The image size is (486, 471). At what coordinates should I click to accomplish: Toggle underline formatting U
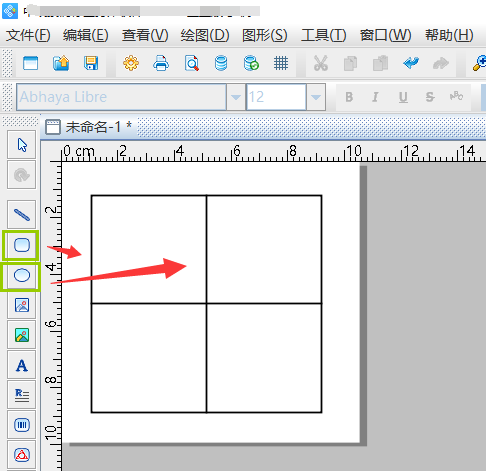(x=403, y=97)
